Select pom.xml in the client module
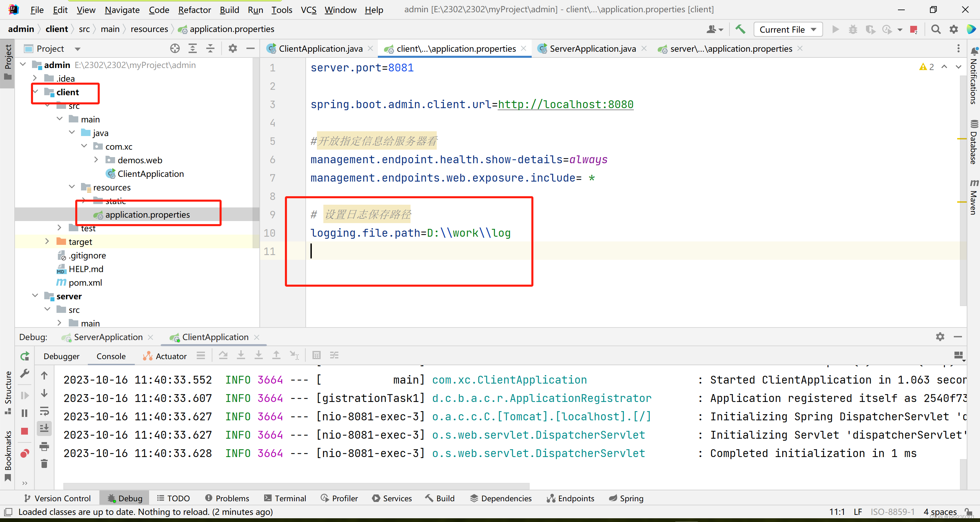This screenshot has width=980, height=522. pyautogui.click(x=85, y=283)
